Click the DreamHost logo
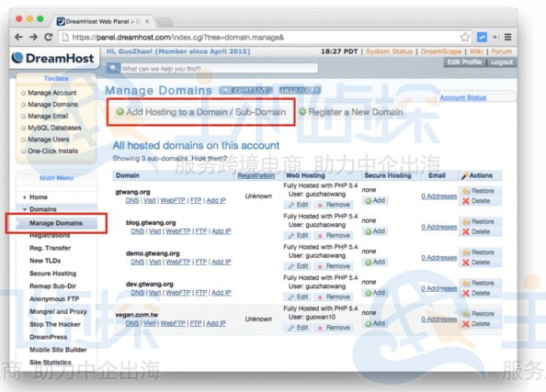The image size is (546, 392). coord(53,58)
